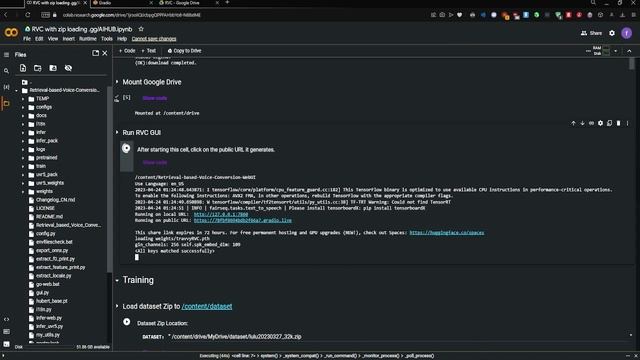This screenshot has height=360, width=640.
Task: Open the Help menu
Action: (122, 39)
